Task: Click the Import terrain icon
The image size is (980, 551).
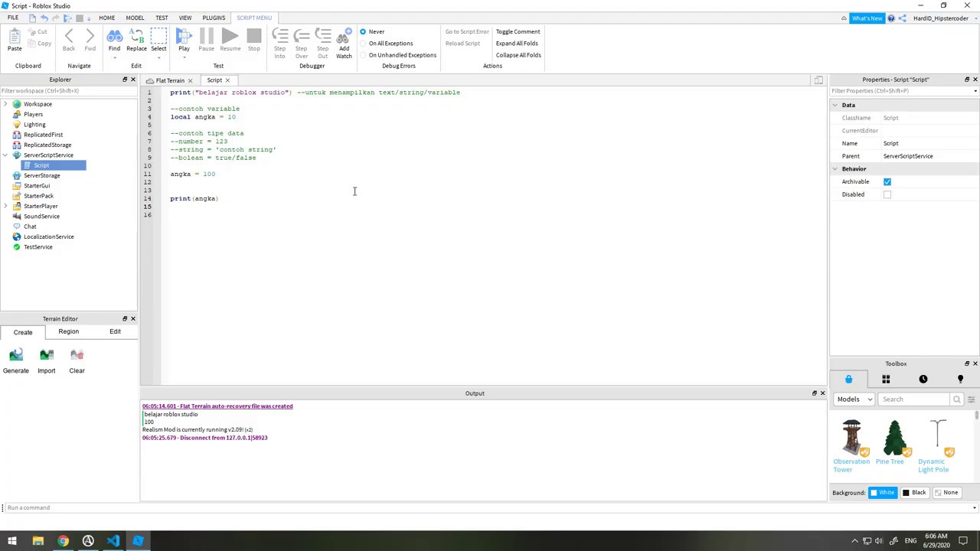Action: [47, 354]
